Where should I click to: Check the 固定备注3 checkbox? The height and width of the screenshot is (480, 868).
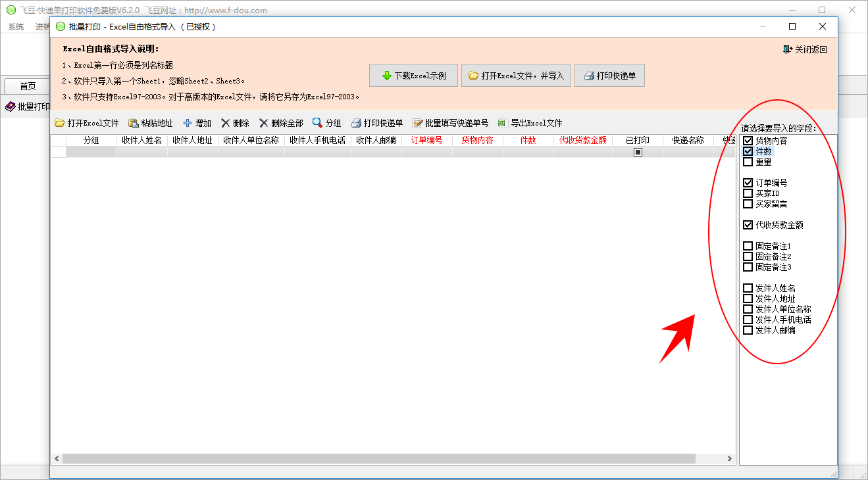click(748, 267)
